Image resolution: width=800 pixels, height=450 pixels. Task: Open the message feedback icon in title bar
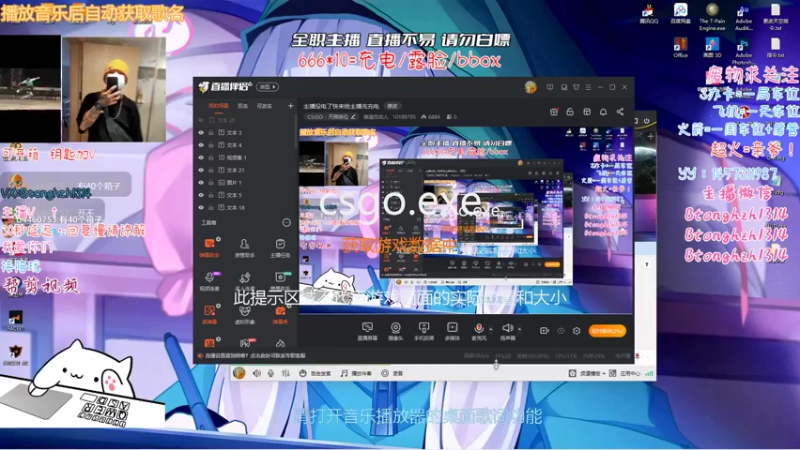tap(549, 87)
